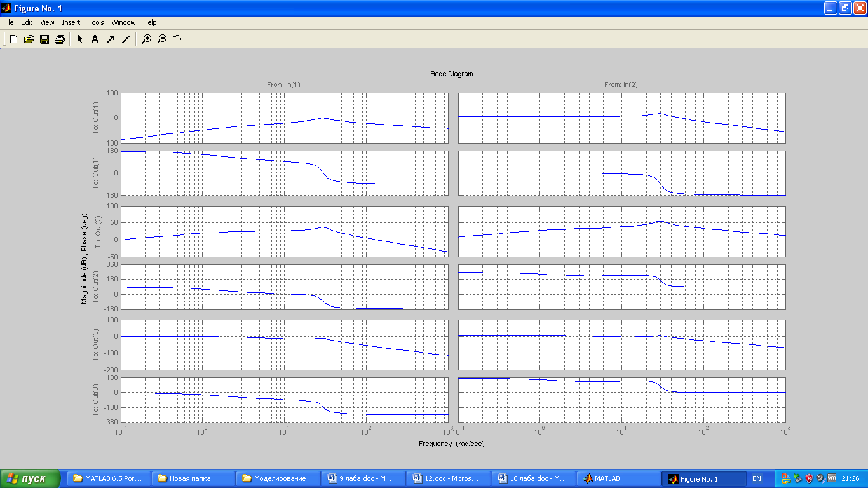
Task: Switch to '9 лаба.doc' Word taskbar button
Action: tap(363, 478)
